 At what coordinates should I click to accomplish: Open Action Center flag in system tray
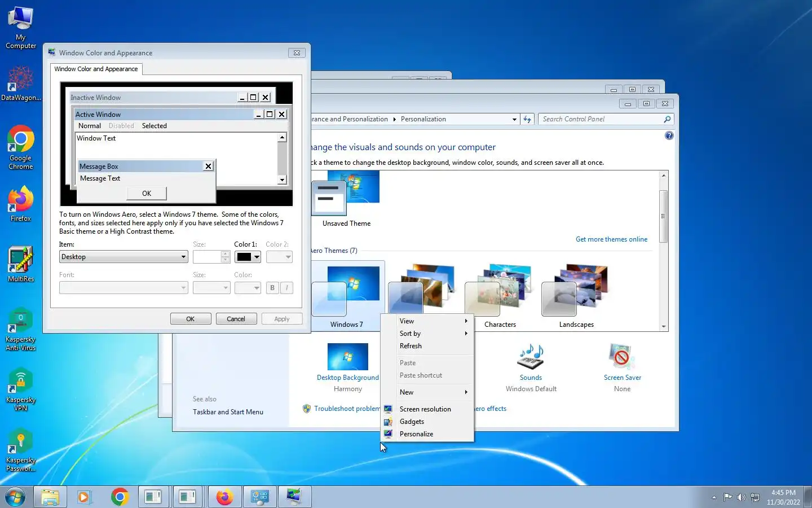click(728, 497)
